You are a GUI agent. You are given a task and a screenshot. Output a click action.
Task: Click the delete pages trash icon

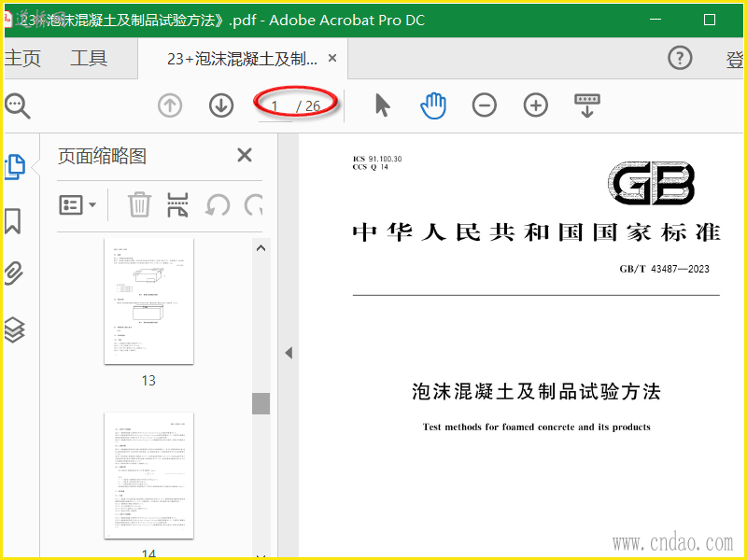(139, 204)
